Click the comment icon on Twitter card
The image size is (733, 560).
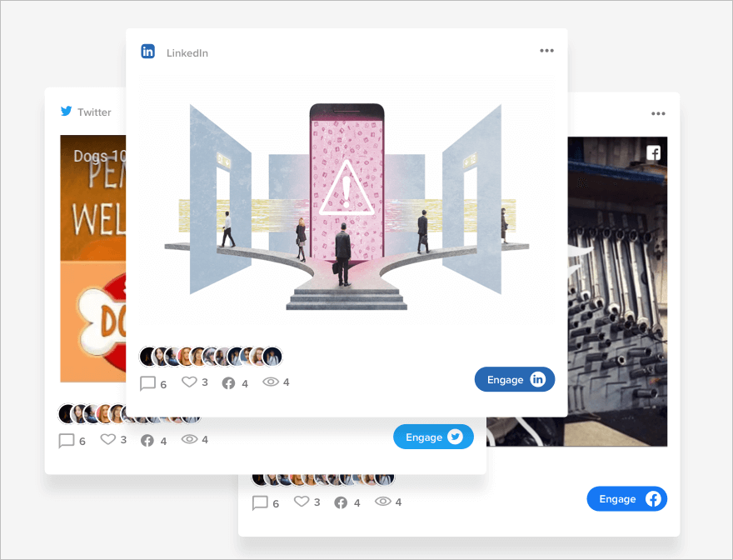(67, 441)
